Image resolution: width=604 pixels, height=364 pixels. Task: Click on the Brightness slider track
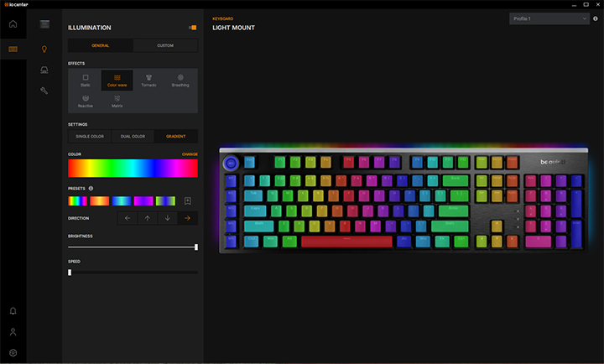coord(133,247)
